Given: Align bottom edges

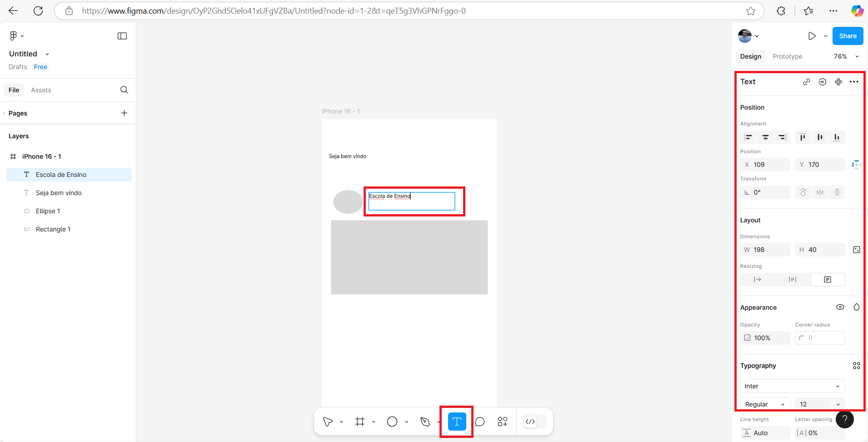Looking at the screenshot, I should [837, 137].
